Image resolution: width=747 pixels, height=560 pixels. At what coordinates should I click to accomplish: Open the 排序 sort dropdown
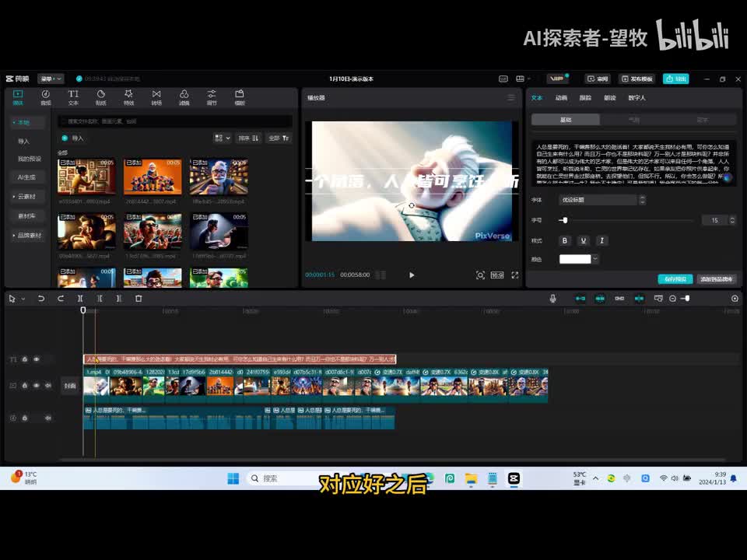click(248, 138)
